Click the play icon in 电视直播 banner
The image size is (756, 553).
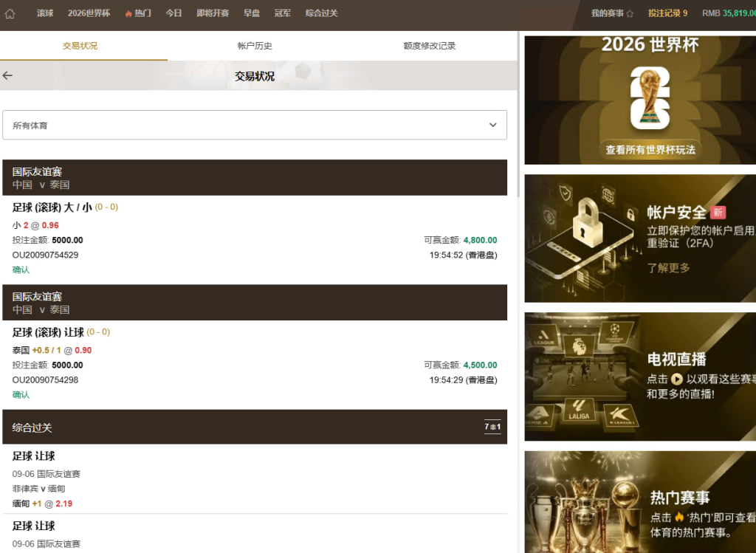point(677,379)
